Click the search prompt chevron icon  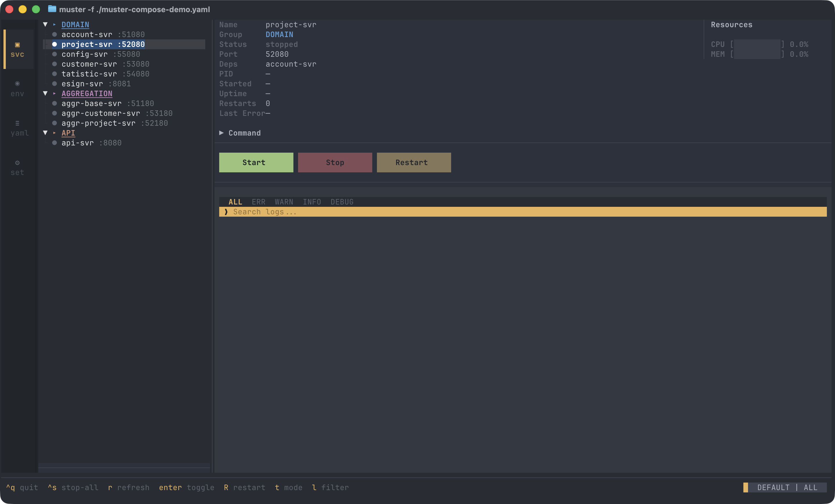coord(226,212)
